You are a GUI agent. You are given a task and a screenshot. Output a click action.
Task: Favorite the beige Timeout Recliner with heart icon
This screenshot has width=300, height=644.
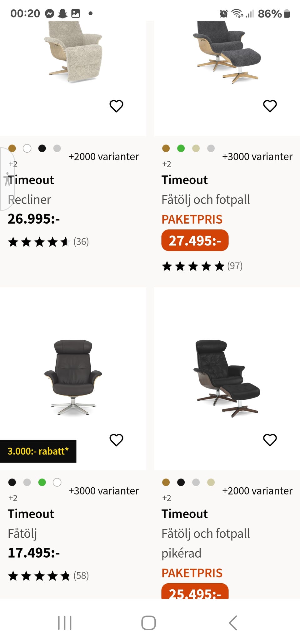tap(116, 106)
